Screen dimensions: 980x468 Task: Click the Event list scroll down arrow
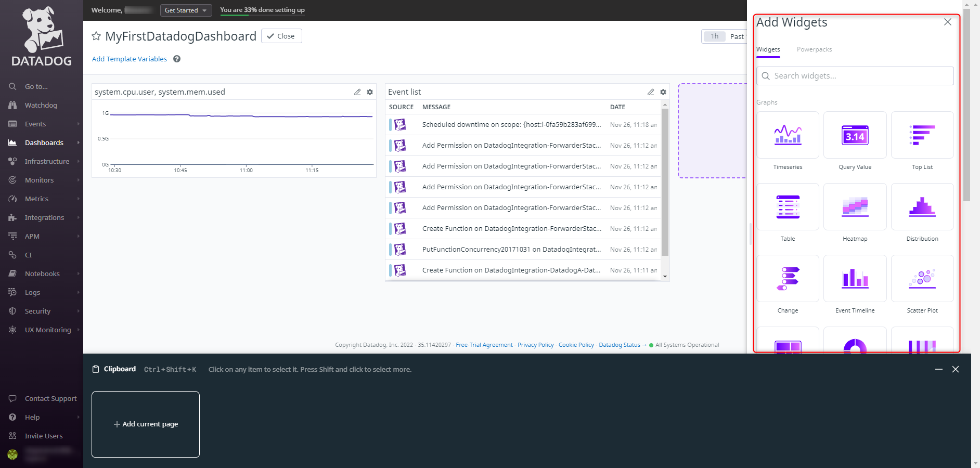coord(665,277)
